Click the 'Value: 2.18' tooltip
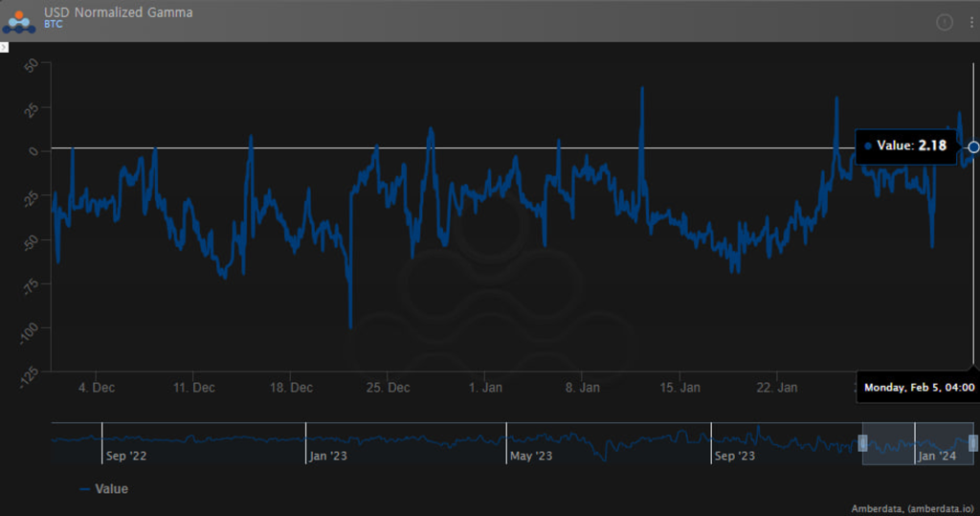 click(904, 146)
